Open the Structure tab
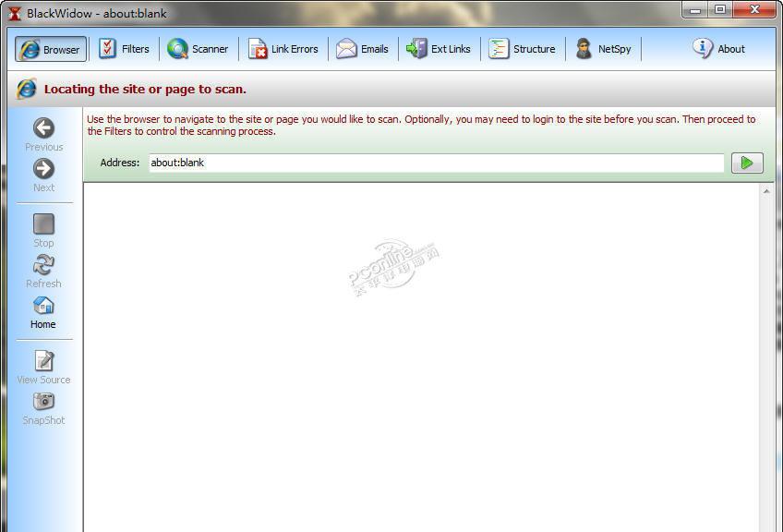 pyautogui.click(x=523, y=49)
